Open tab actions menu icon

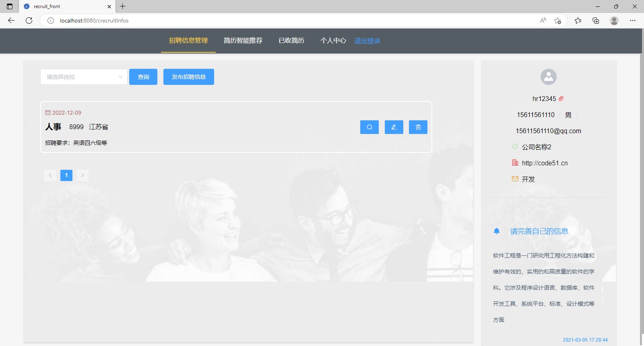[x=10, y=6]
